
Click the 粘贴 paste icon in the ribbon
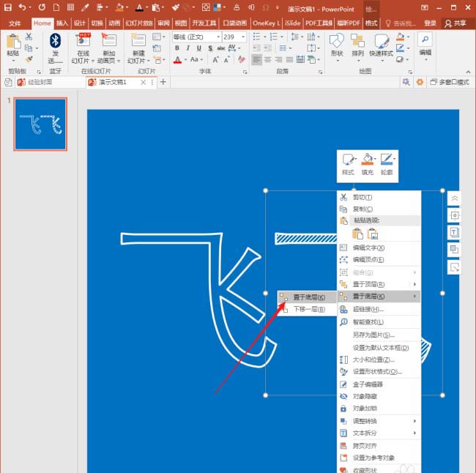point(12,41)
